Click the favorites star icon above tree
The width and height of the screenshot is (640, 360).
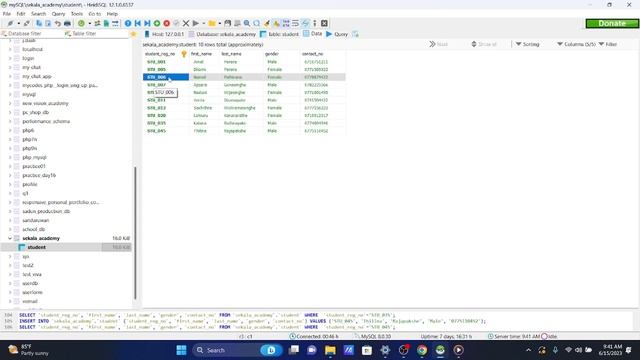(x=133, y=34)
